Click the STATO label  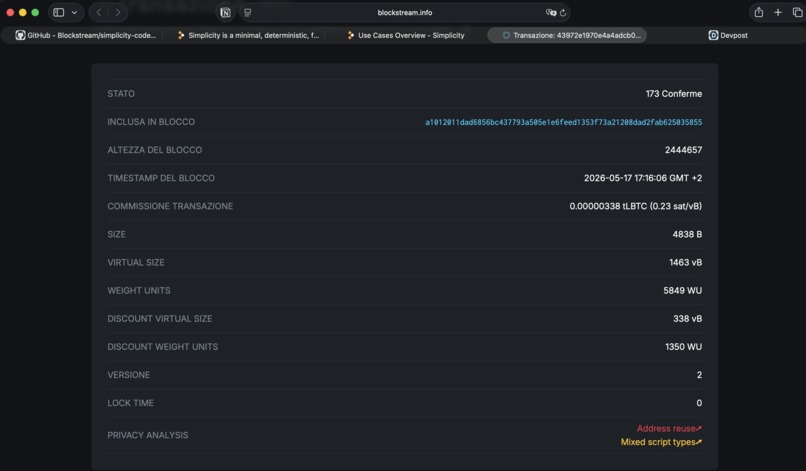click(121, 94)
